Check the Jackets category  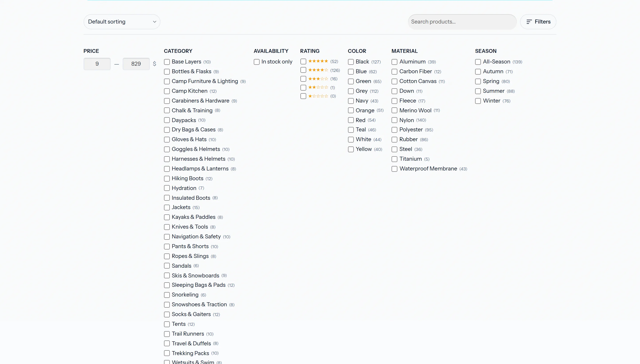pyautogui.click(x=167, y=208)
